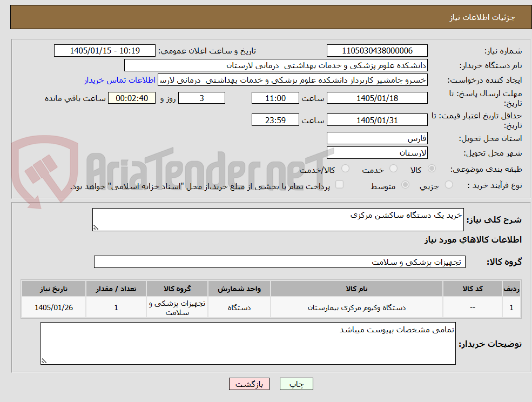
Task: Click the label شرح کلی نیاز
Action: tap(494, 220)
